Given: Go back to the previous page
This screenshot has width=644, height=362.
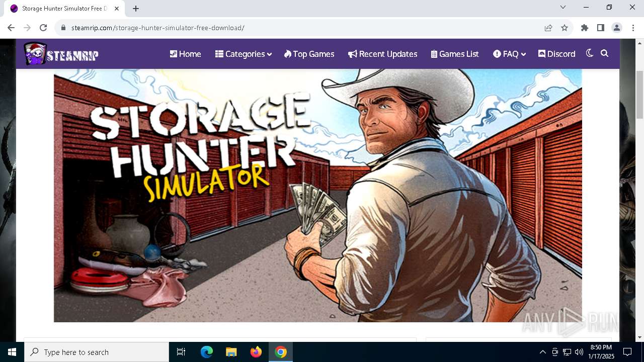Looking at the screenshot, I should point(11,28).
